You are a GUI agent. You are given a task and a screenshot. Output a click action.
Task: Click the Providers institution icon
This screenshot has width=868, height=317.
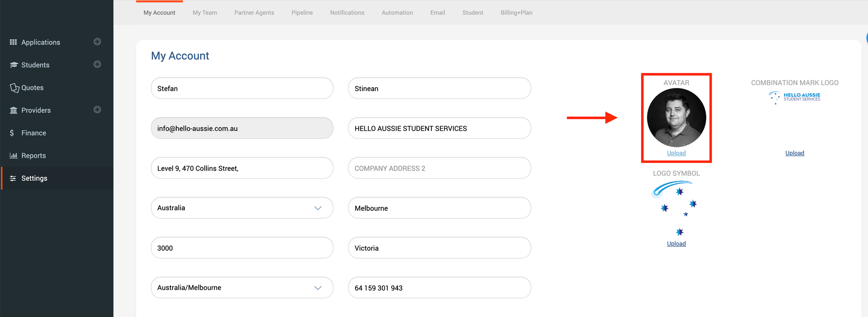point(14,110)
